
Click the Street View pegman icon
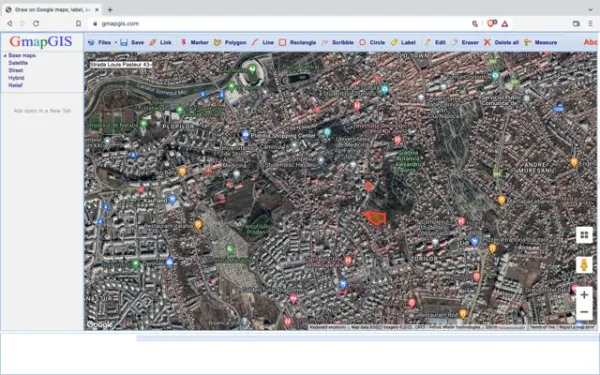coord(584,265)
